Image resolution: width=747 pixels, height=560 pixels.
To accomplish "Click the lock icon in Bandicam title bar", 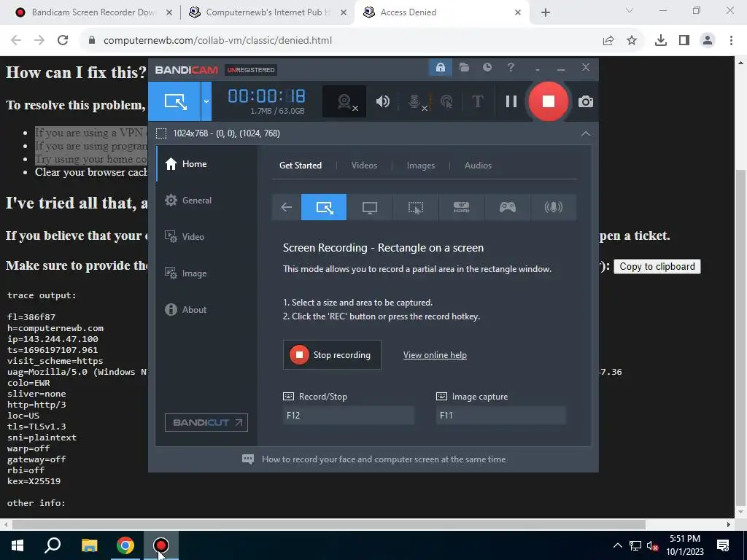I will 440,68.
